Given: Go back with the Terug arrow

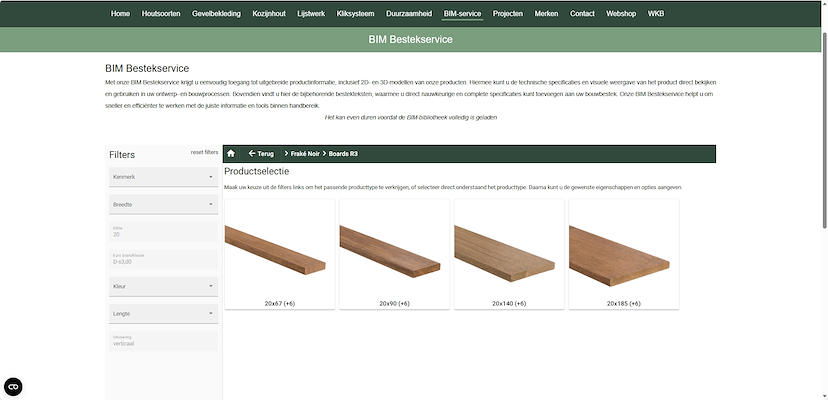Looking at the screenshot, I should tap(261, 154).
